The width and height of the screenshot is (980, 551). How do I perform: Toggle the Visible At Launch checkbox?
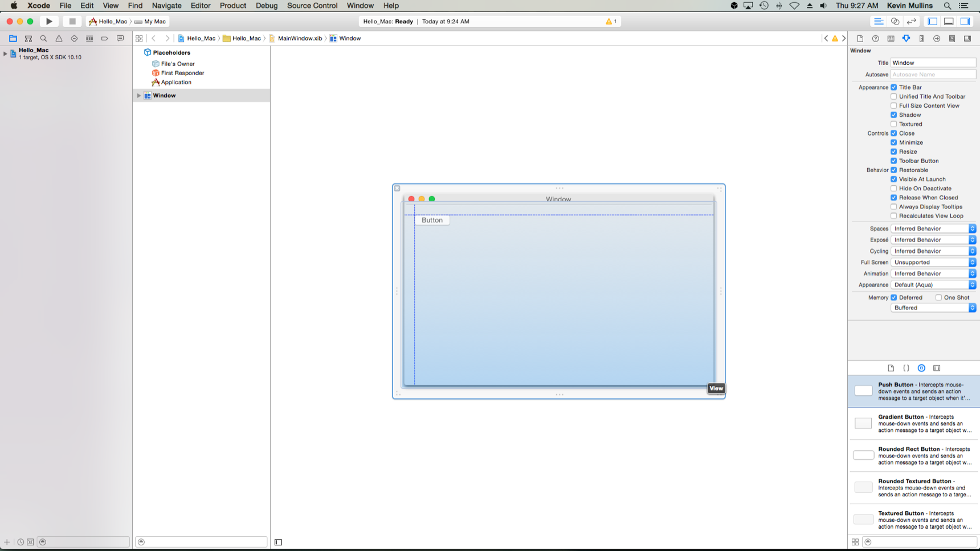[x=894, y=179]
